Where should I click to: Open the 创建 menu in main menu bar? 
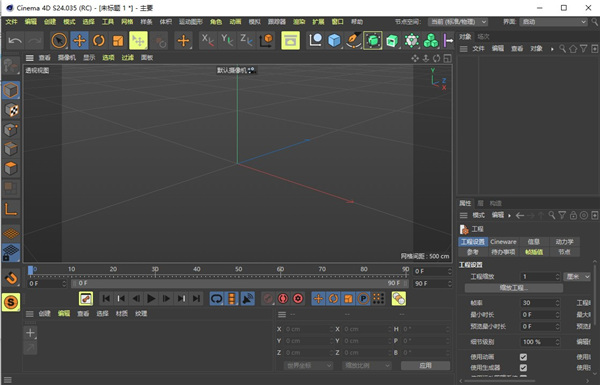50,22
